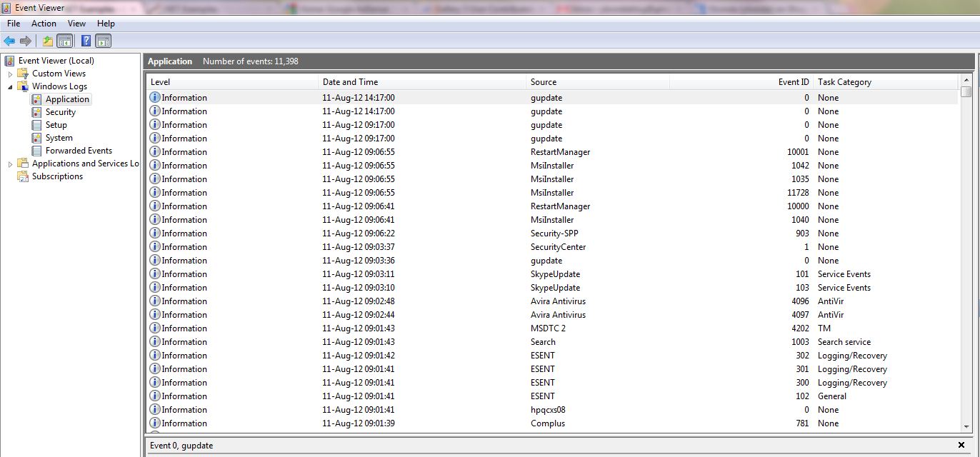Viewport: 980px width, 457px height.
Task: Open the File menu
Action: click(x=14, y=24)
